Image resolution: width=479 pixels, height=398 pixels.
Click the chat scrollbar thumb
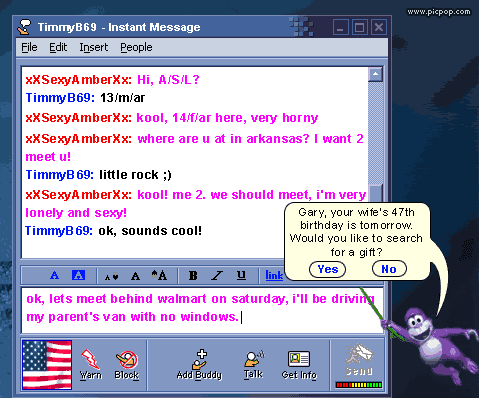point(376,193)
